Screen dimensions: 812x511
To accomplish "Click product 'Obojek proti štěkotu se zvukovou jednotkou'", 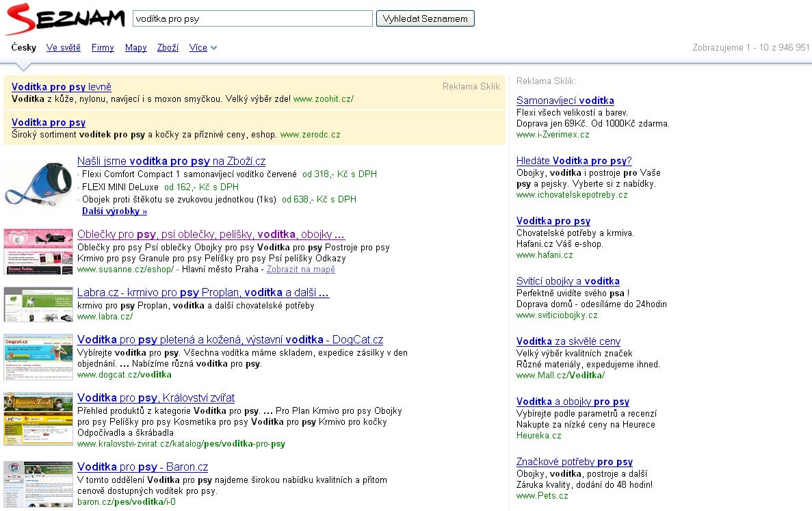I will [x=179, y=199].
